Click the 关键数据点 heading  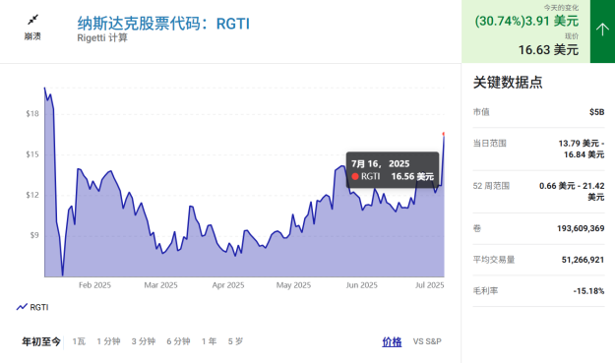[x=508, y=83]
